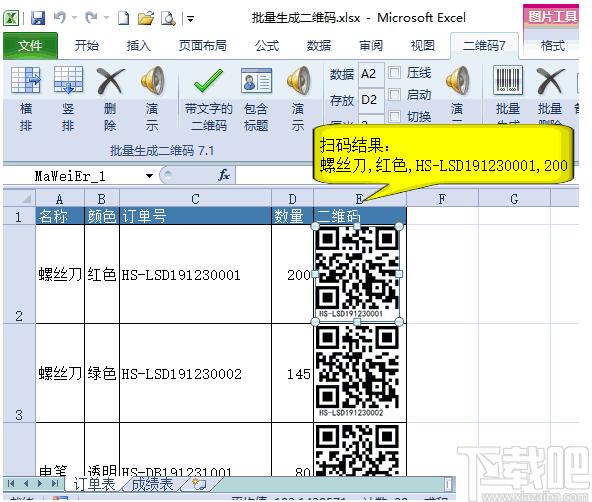Click the Excel application icon
This screenshot has height=502, width=592.
[11, 18]
